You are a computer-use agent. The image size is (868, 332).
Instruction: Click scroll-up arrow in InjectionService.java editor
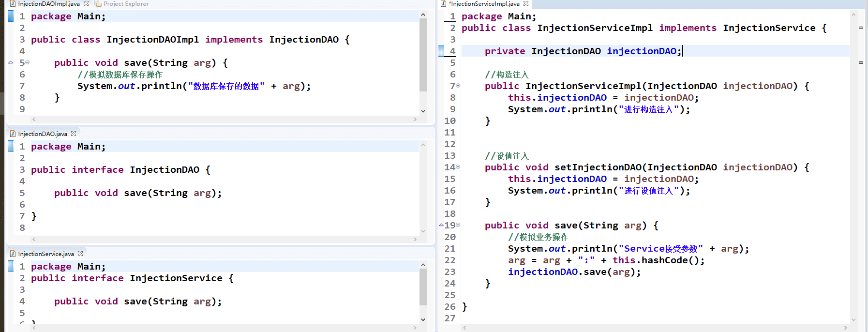[x=423, y=265]
